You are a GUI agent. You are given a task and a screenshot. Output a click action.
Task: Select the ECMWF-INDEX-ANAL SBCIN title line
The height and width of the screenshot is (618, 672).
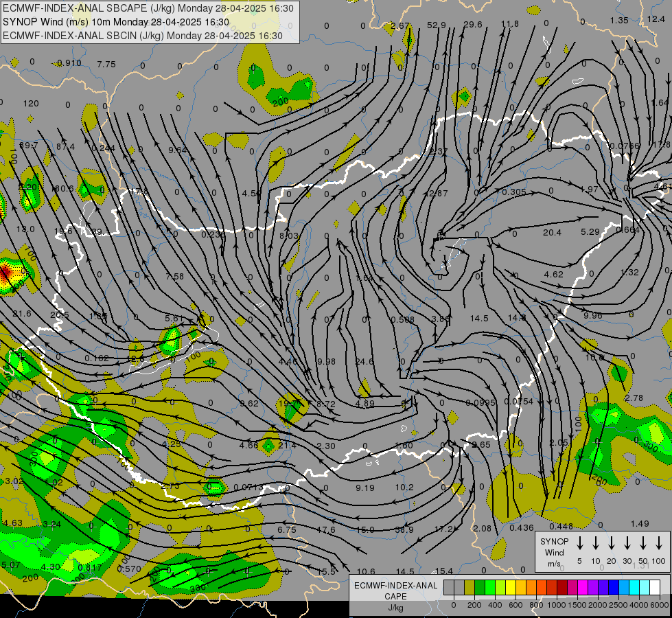click(x=143, y=36)
